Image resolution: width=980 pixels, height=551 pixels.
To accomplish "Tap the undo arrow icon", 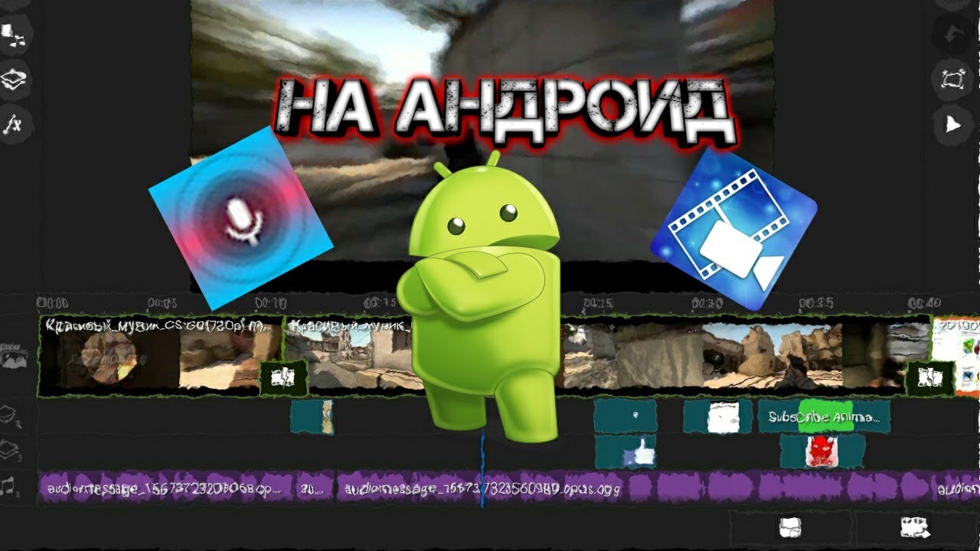I will 952,34.
